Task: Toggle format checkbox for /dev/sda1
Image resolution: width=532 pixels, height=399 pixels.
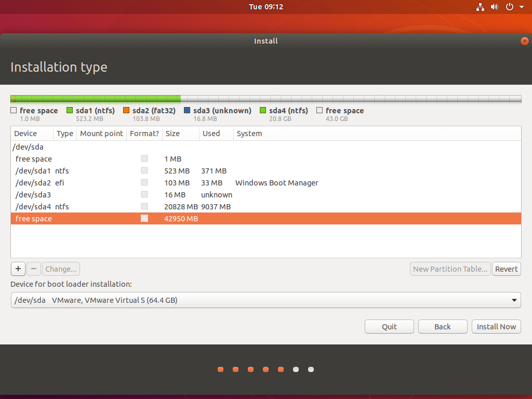Action: 144,171
